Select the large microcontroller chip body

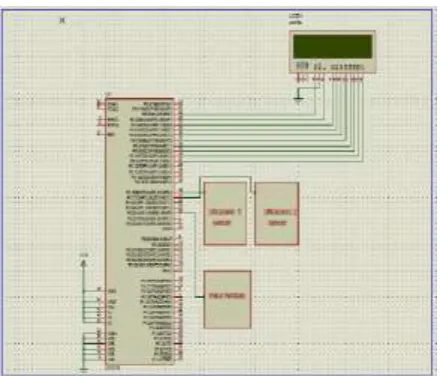click(x=139, y=232)
